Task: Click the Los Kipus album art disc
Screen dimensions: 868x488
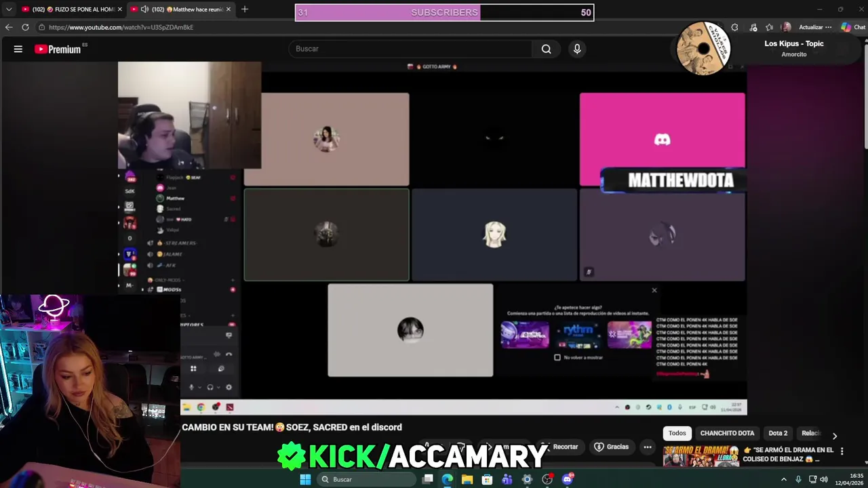Action: tap(703, 48)
